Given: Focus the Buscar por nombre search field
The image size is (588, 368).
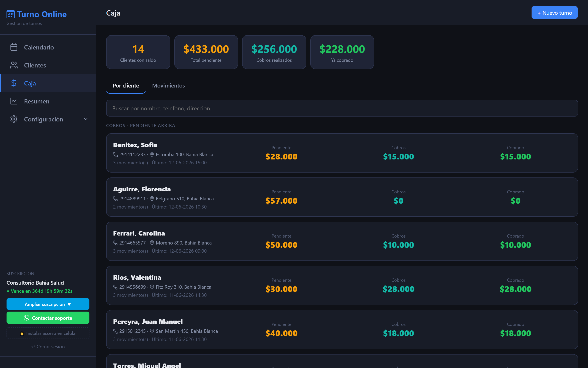Looking at the screenshot, I should pos(342,108).
